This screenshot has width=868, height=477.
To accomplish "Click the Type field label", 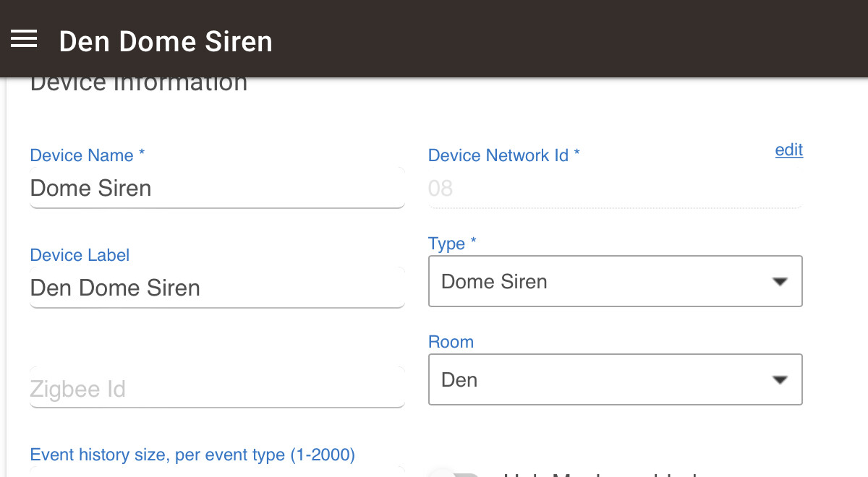I will coord(453,244).
